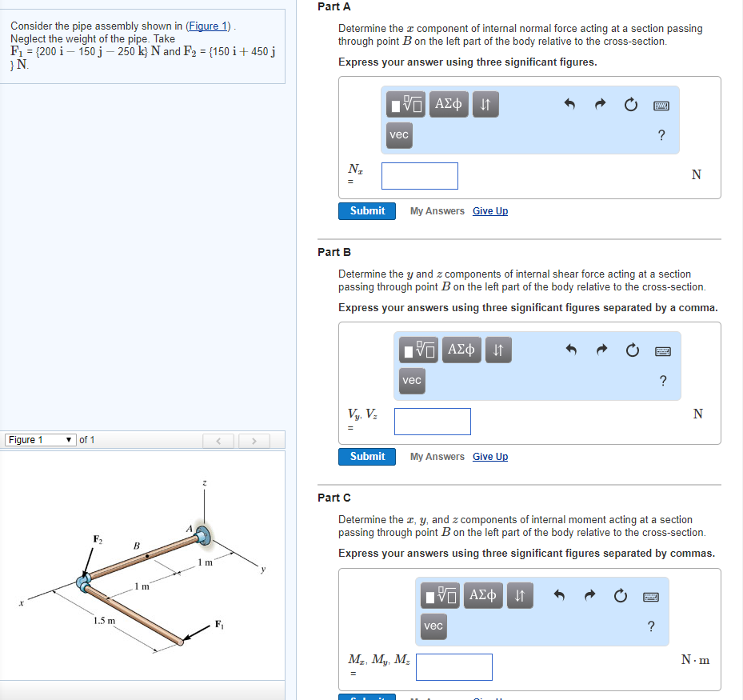Viewport: 743px width, 700px height.
Task: Open the Figure 1 link in the problem statement
Action: click(208, 26)
